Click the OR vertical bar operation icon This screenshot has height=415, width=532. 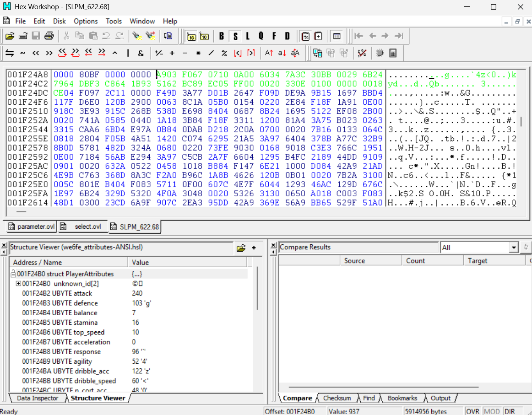pos(128,53)
